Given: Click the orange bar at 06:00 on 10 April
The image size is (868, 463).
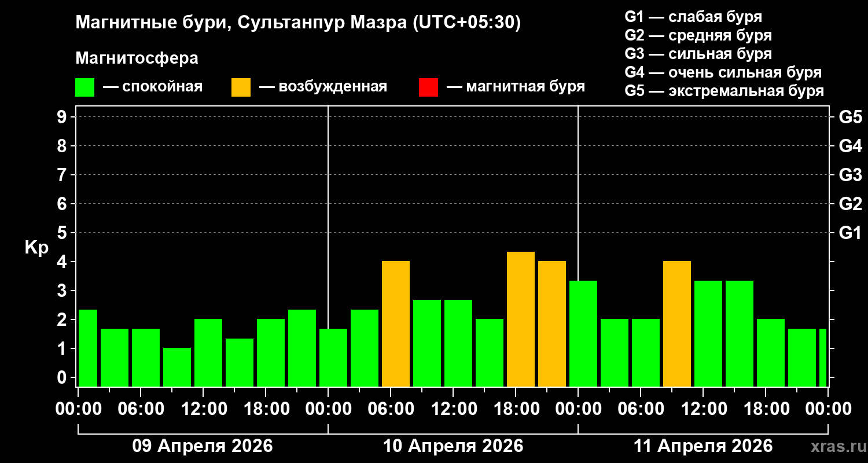Looking at the screenshot, I should (x=396, y=324).
